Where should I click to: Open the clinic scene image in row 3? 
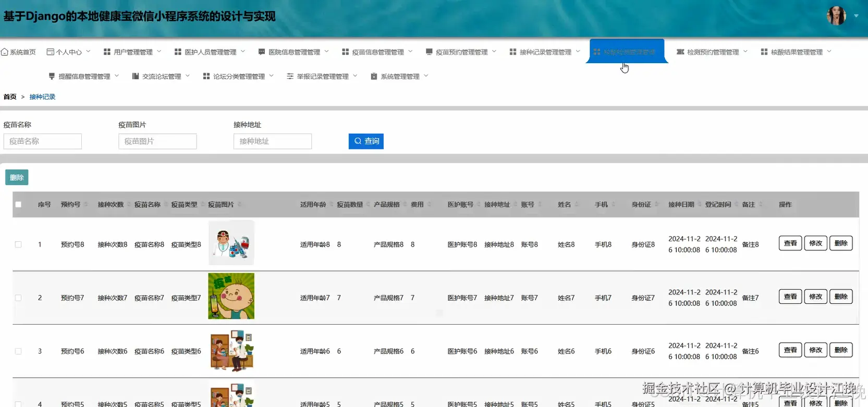[x=231, y=350]
